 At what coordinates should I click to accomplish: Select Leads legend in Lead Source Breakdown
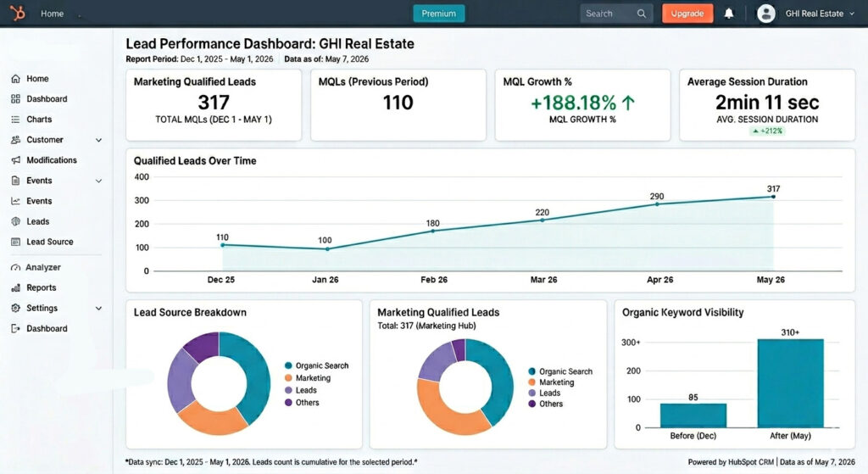click(x=301, y=390)
